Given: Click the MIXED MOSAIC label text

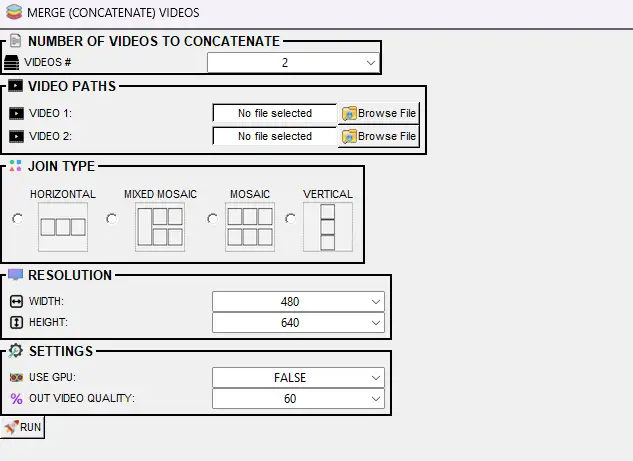Looking at the screenshot, I should (160, 194).
